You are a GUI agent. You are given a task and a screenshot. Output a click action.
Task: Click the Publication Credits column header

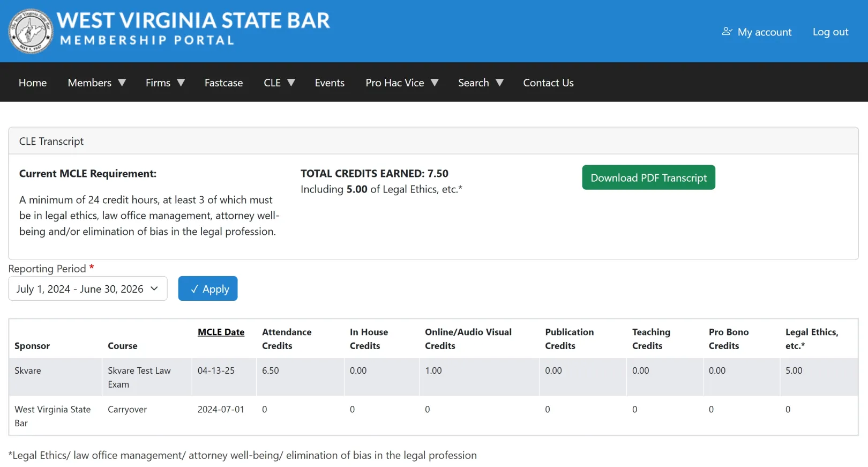pyautogui.click(x=569, y=339)
